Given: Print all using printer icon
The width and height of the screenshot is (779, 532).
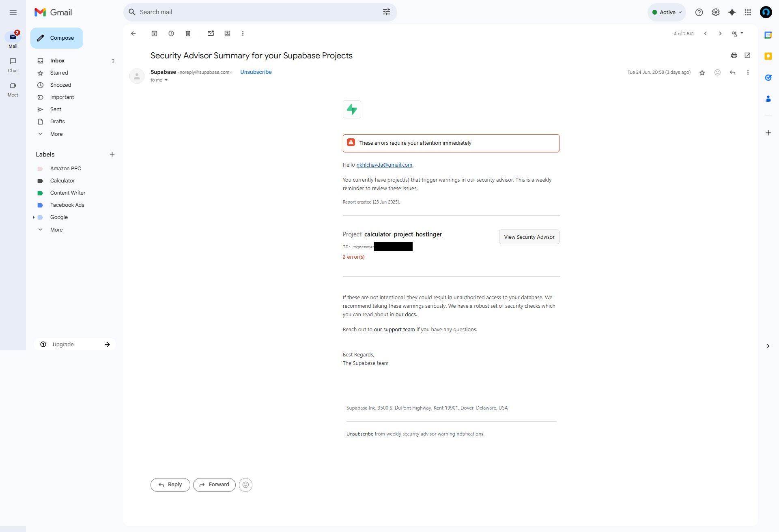Looking at the screenshot, I should 734,56.
